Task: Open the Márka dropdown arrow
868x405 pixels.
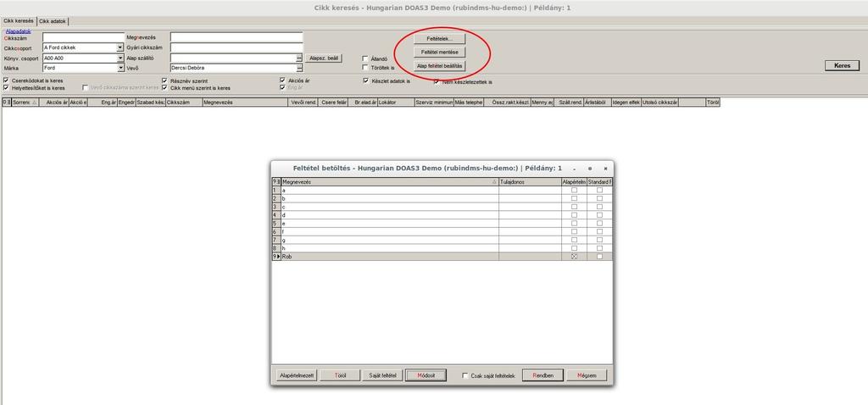Action: (x=120, y=68)
